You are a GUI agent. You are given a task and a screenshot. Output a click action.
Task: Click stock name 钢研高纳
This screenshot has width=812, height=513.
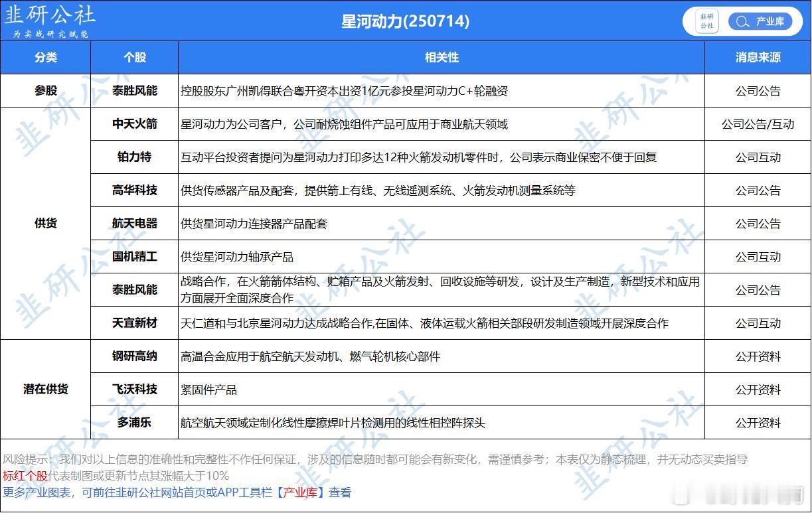(x=135, y=356)
